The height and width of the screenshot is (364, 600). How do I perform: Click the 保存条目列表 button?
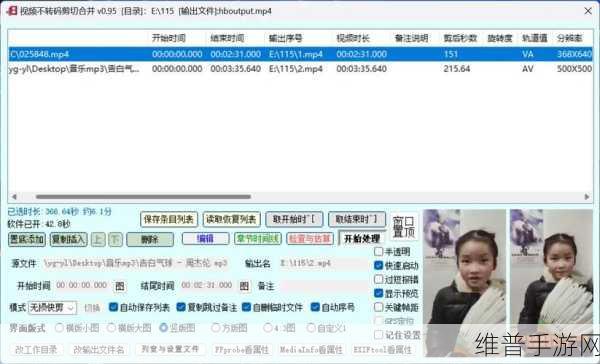click(x=169, y=219)
